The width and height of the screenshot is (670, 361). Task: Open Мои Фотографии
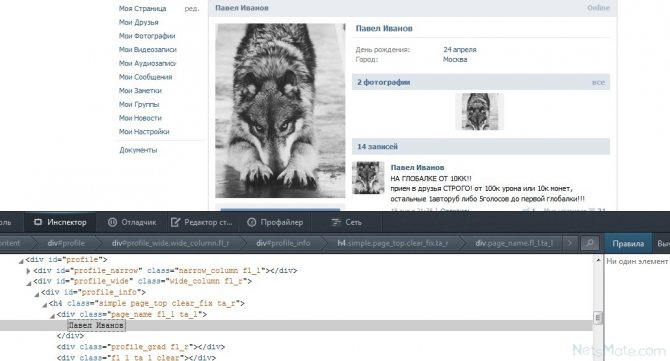(x=147, y=36)
